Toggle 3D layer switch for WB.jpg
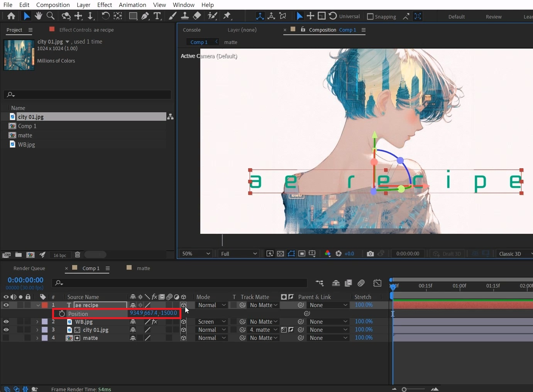 coord(184,321)
